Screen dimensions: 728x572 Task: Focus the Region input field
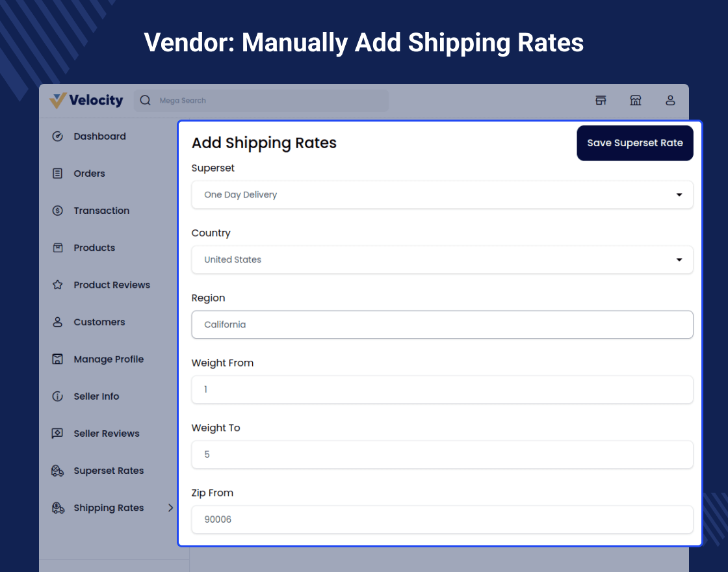click(442, 324)
